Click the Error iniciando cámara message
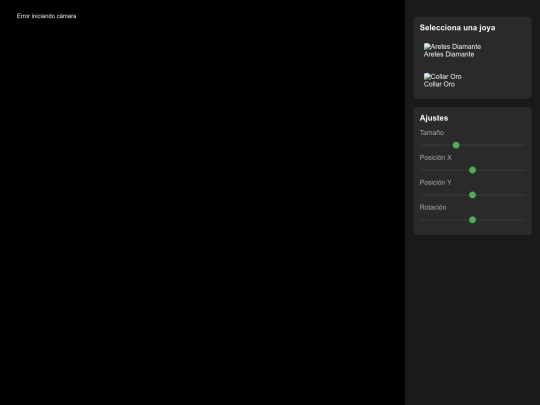The height and width of the screenshot is (405, 540). (x=46, y=16)
